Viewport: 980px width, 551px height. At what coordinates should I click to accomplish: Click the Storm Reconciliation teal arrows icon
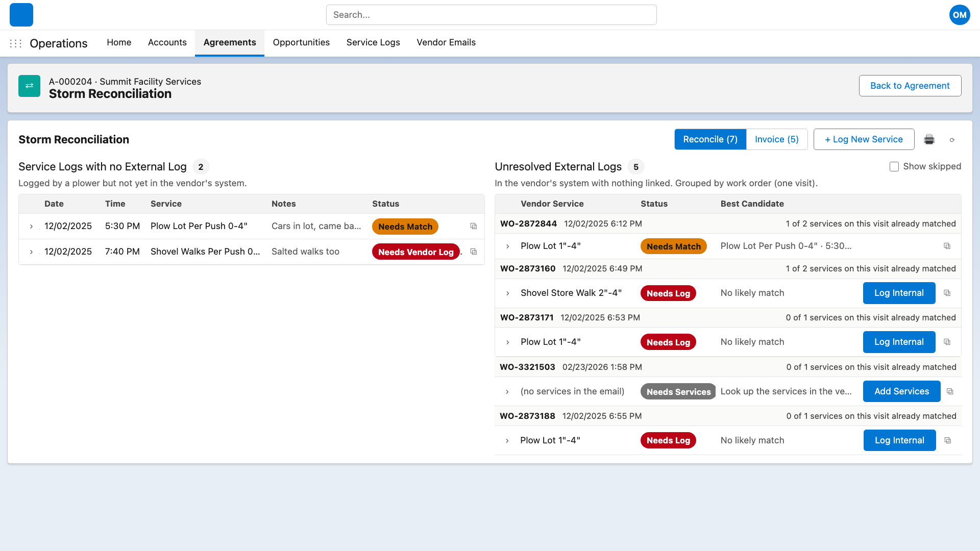pyautogui.click(x=29, y=86)
